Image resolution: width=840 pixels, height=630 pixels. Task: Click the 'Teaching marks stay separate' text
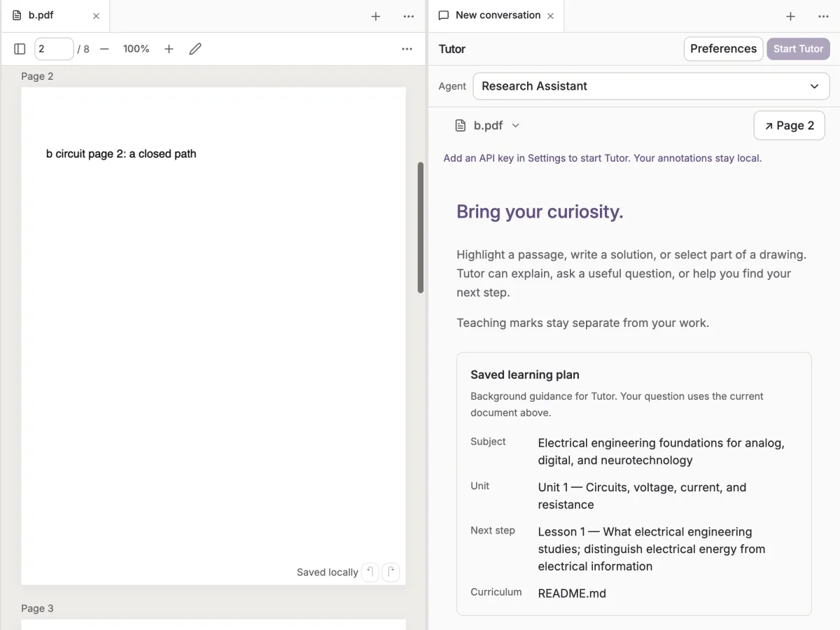tap(582, 323)
